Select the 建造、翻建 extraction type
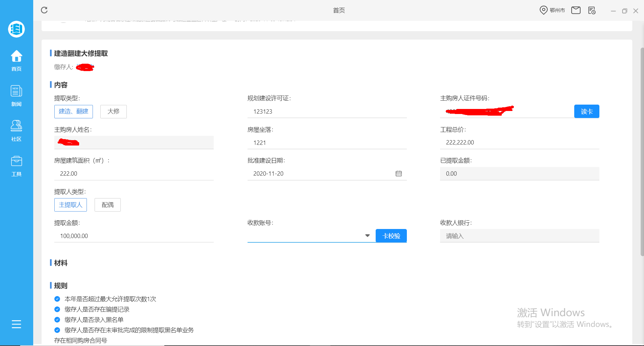Image resolution: width=644 pixels, height=346 pixels. coord(73,111)
